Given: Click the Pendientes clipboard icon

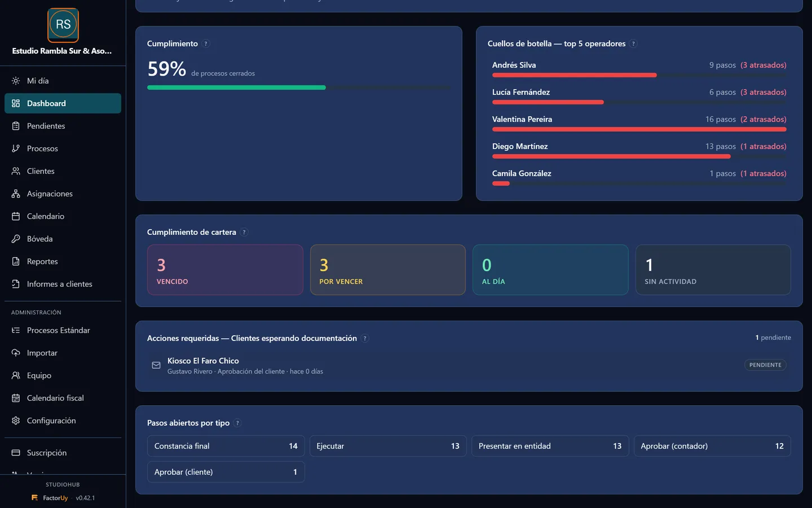Looking at the screenshot, I should [x=16, y=126].
